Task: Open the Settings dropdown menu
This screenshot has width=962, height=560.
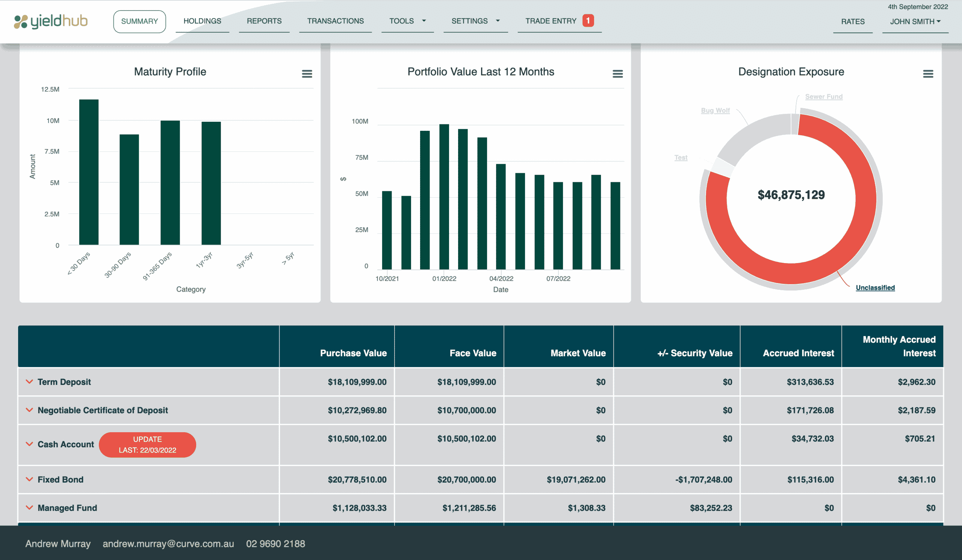Action: (475, 21)
